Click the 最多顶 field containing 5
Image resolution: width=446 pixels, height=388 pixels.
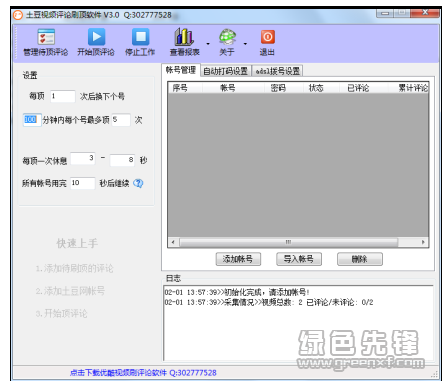tap(121, 120)
